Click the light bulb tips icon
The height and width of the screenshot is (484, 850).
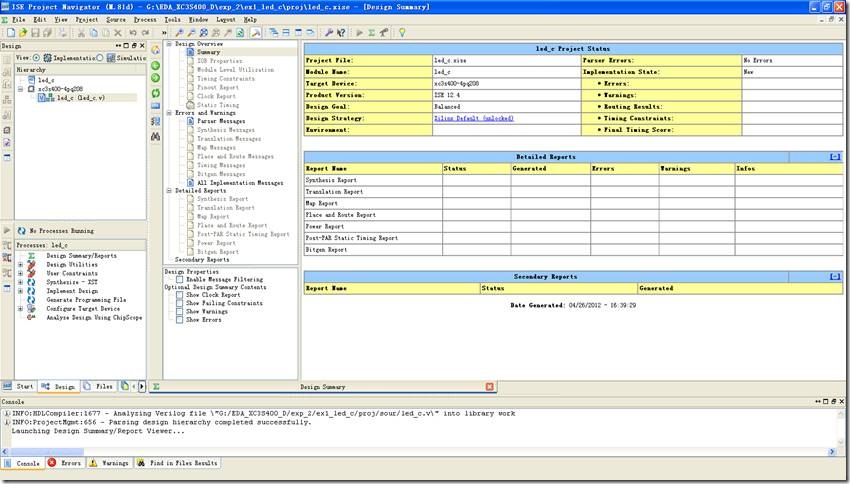pos(402,33)
